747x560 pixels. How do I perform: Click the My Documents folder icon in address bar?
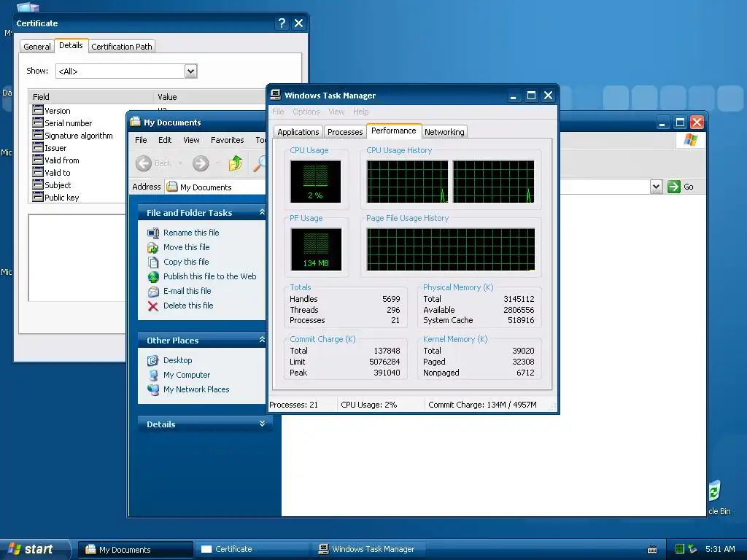pos(172,187)
